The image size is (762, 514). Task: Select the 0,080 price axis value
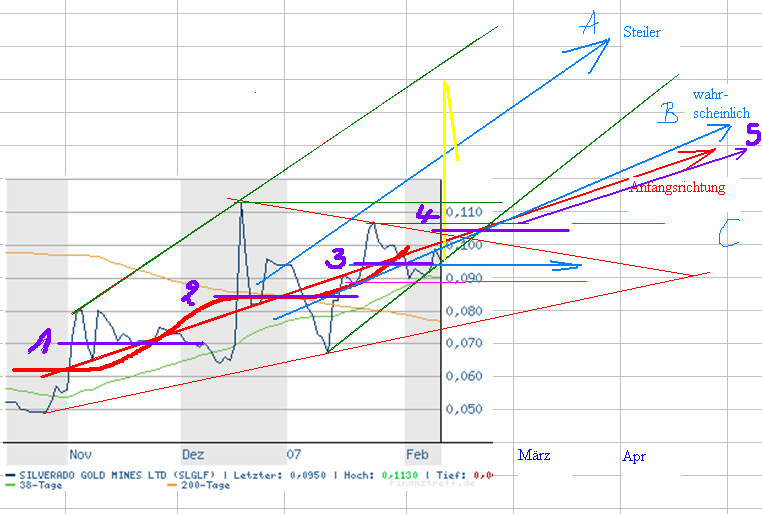[x=464, y=311]
